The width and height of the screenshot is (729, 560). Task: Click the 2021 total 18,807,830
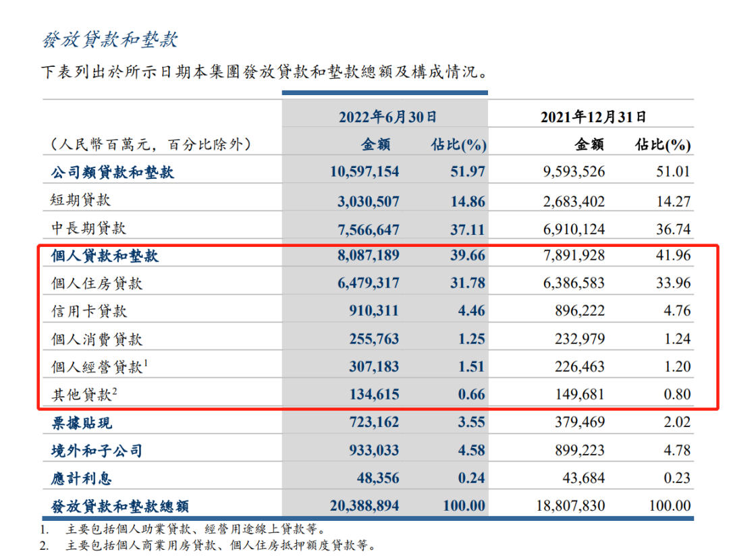pos(571,506)
